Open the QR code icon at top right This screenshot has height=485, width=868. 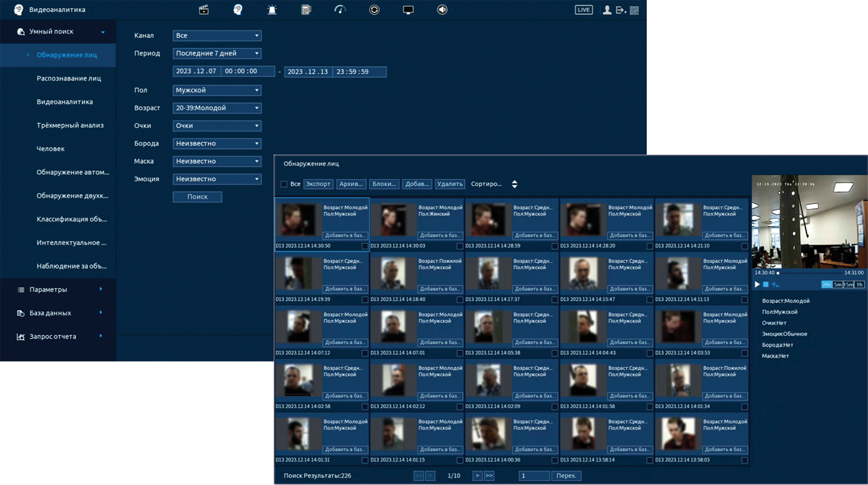tap(634, 10)
